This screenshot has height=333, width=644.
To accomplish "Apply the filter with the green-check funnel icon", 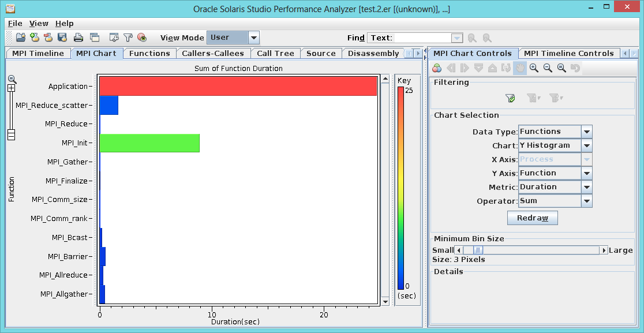I will 510,98.
